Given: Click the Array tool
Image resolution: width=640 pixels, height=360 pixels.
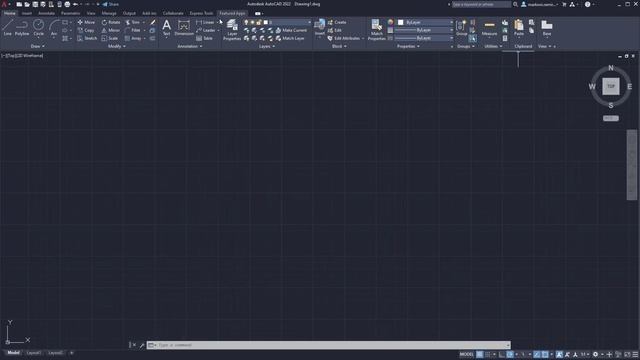Looking at the screenshot, I should pos(133,38).
